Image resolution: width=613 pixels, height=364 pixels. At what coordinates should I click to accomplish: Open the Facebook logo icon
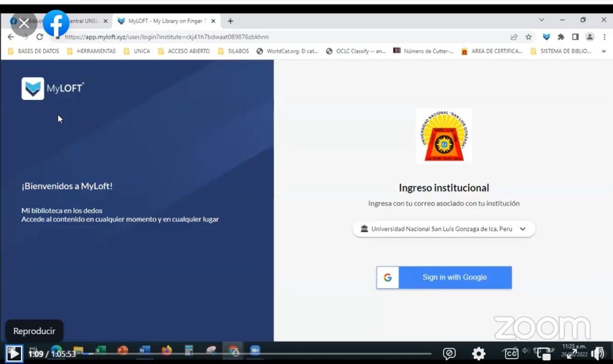click(56, 24)
